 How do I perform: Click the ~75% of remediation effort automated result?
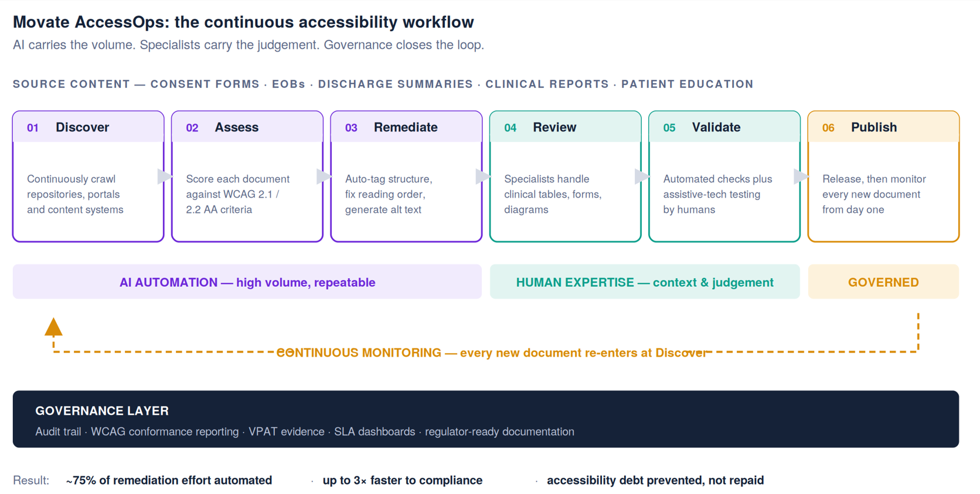click(169, 480)
